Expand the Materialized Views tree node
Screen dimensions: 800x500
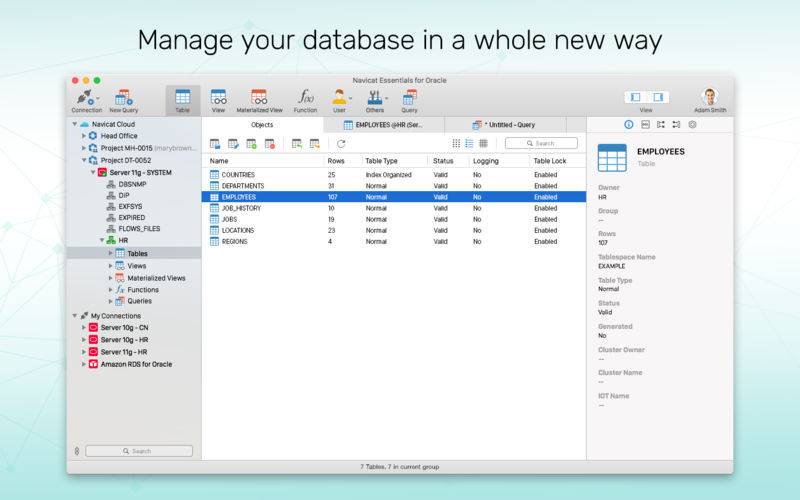tap(111, 278)
